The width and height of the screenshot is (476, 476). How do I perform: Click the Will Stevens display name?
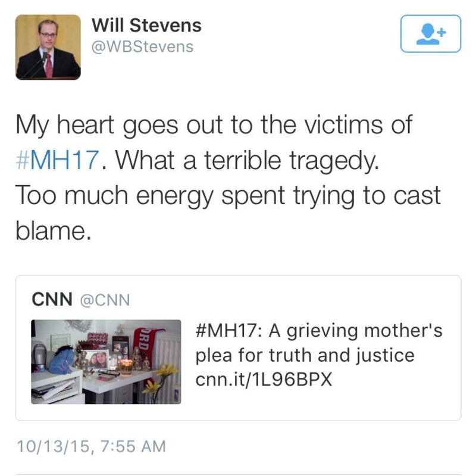click(146, 26)
